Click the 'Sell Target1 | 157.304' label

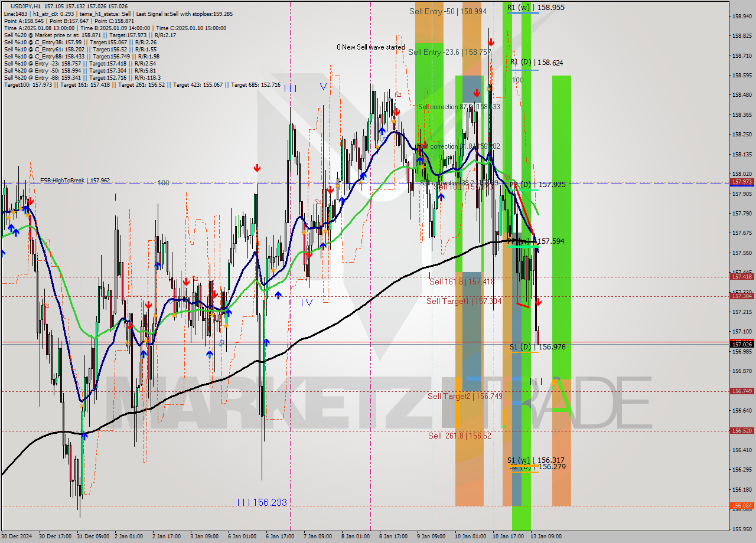pos(464,301)
